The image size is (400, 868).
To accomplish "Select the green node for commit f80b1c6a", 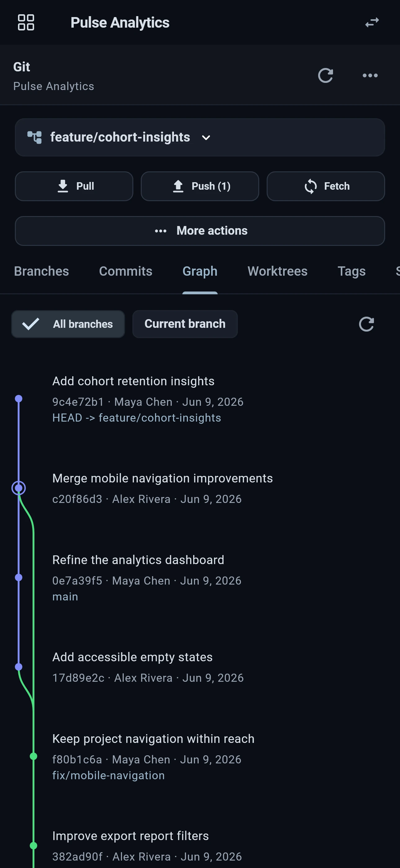I will (x=33, y=757).
